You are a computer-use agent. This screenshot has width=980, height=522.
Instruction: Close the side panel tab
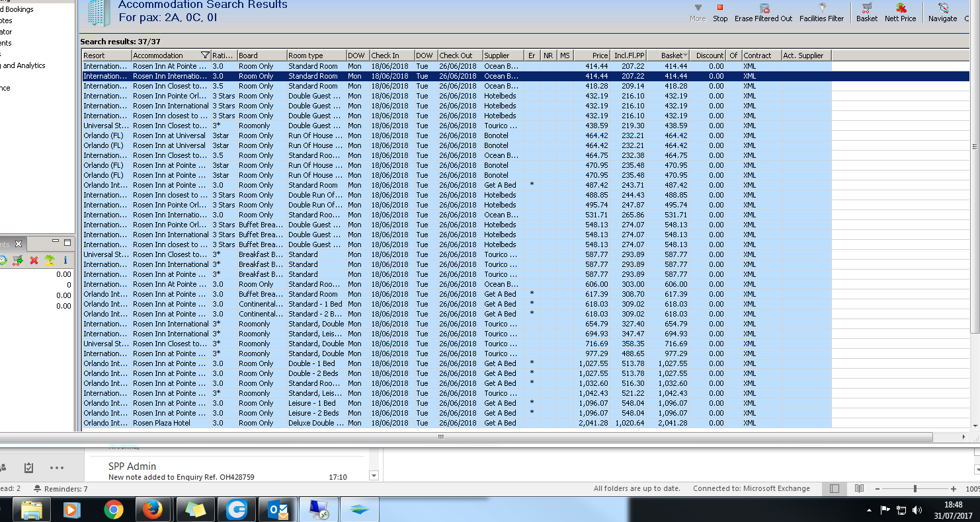(19, 244)
